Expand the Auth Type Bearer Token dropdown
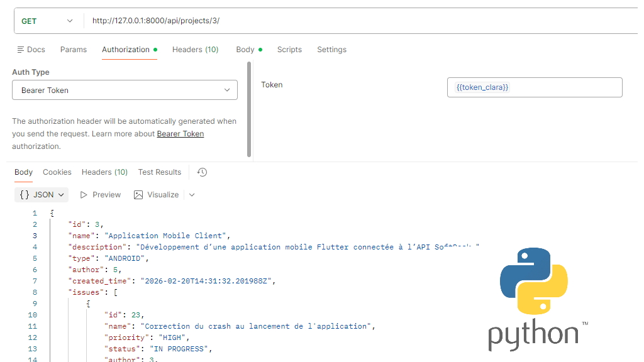The width and height of the screenshot is (644, 362). pos(125,90)
